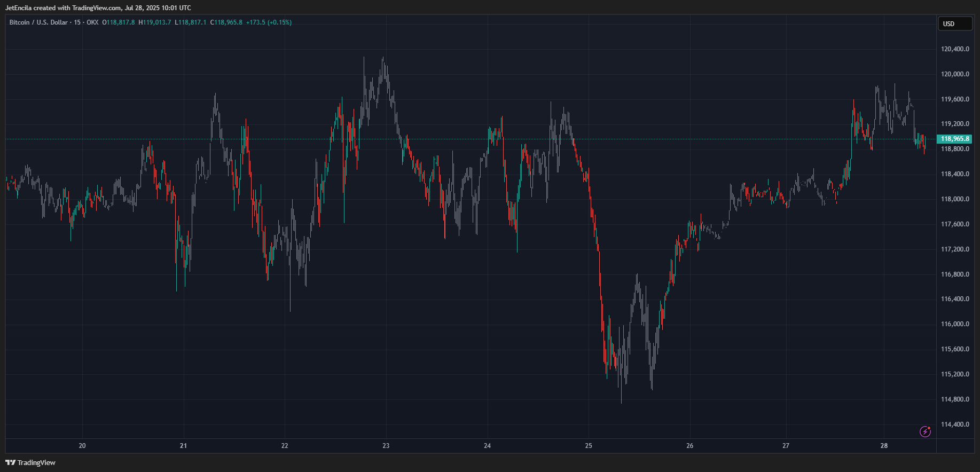Click the 120,400.0 price axis label
The height and width of the screenshot is (472, 980).
tap(955, 49)
